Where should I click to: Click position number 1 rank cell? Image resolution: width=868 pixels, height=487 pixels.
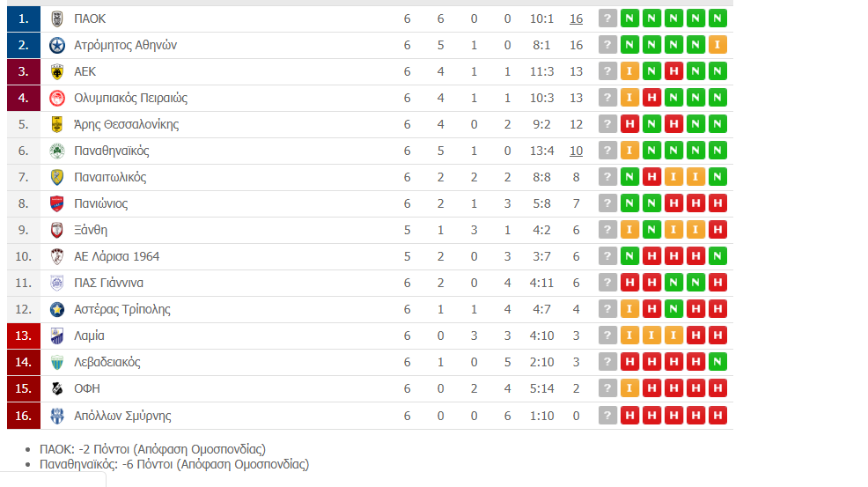pos(24,18)
